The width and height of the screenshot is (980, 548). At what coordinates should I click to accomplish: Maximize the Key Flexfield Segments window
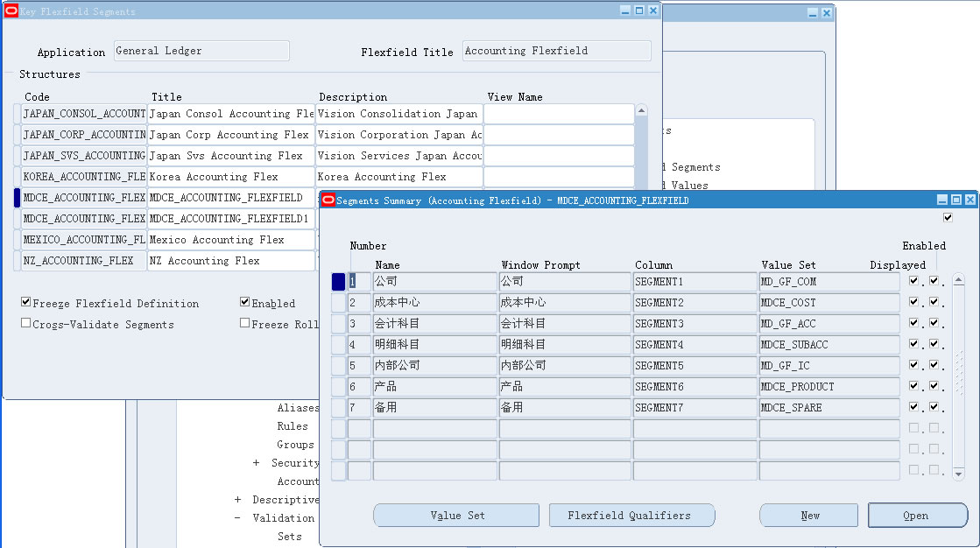(x=639, y=11)
